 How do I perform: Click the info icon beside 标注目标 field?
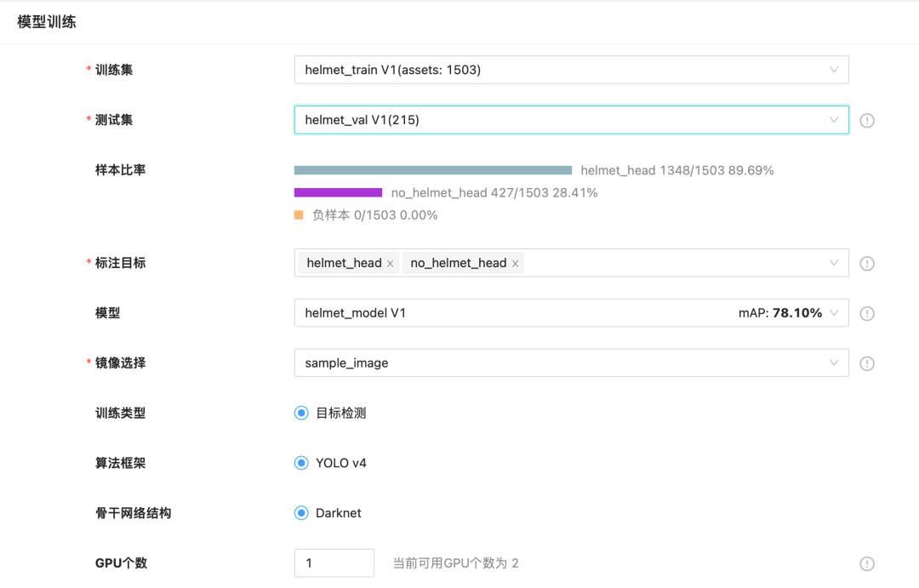(x=867, y=264)
